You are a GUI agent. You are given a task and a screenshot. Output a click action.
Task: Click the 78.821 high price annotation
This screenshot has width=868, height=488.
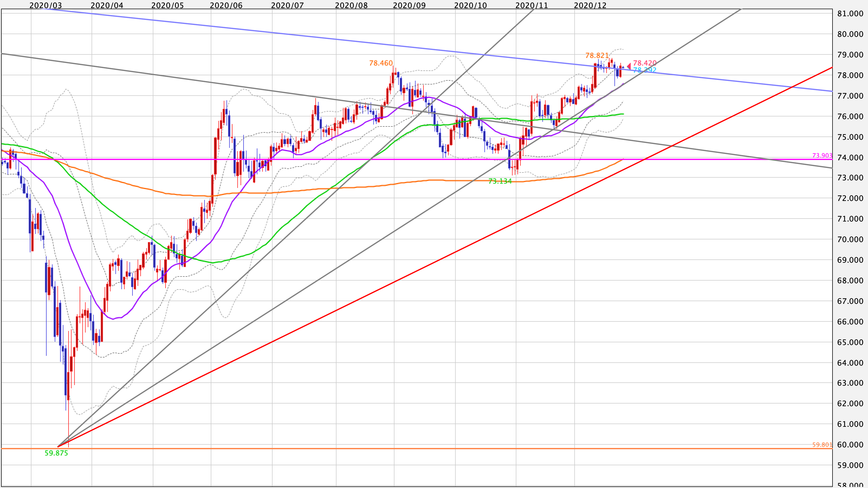597,55
